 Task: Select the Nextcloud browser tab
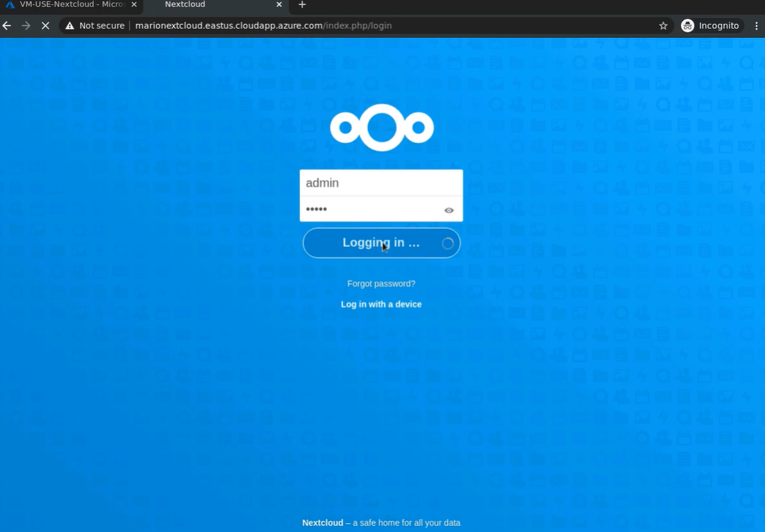(x=215, y=4)
